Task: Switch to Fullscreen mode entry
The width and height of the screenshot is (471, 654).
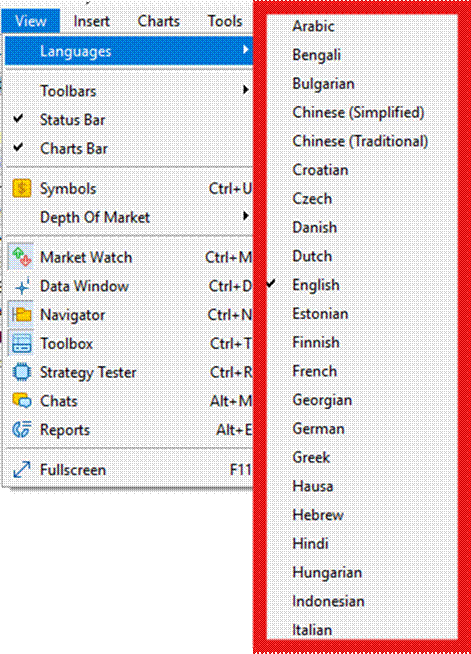Action: click(128, 470)
